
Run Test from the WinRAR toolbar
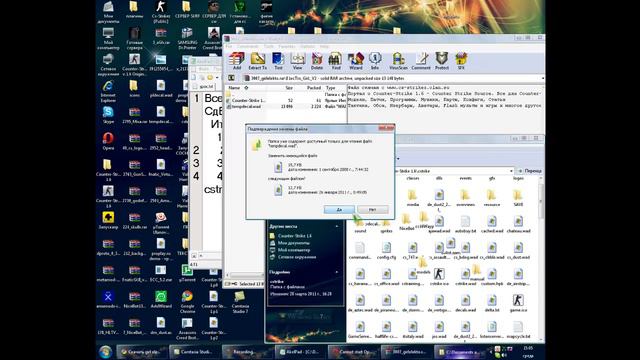click(x=278, y=61)
